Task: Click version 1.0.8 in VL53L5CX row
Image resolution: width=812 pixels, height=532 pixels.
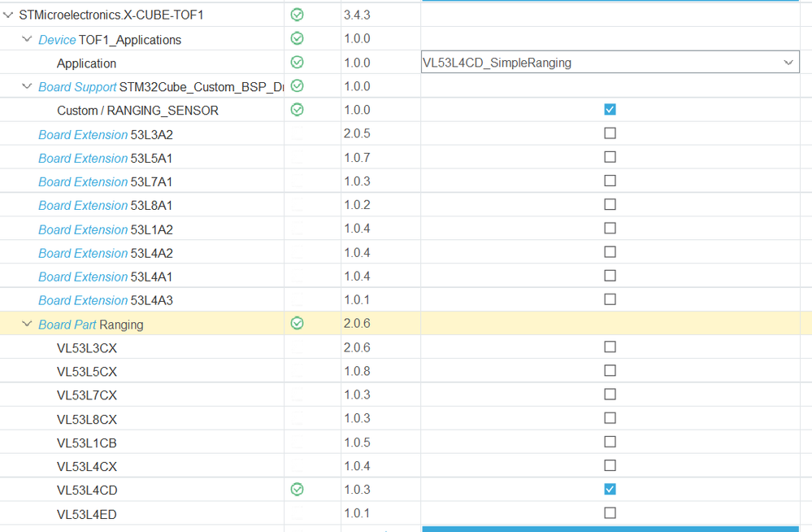Action: tap(357, 371)
